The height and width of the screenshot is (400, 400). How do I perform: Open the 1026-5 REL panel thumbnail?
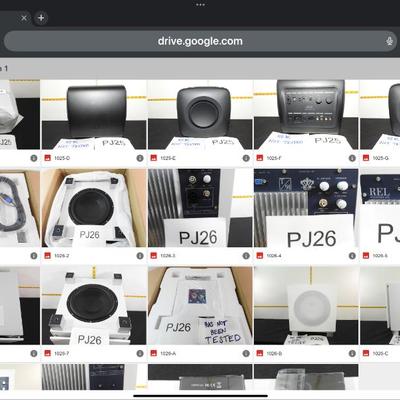[380, 208]
